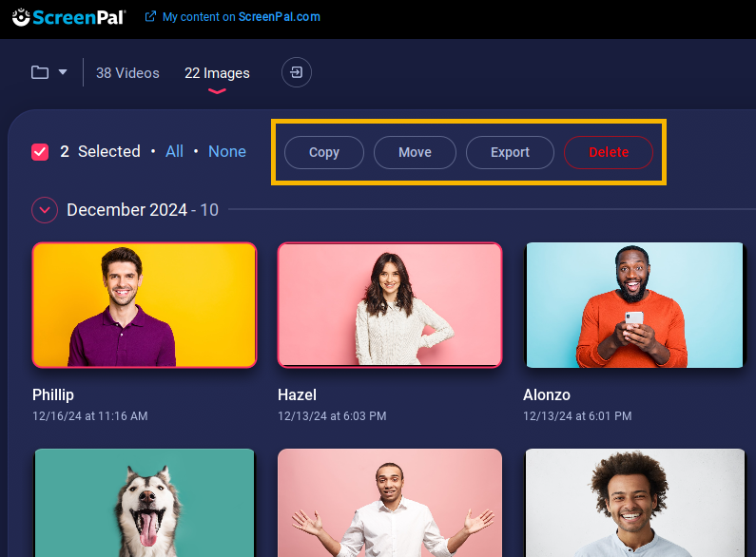
Task: Open the external link icon beside My content
Action: coord(150,17)
